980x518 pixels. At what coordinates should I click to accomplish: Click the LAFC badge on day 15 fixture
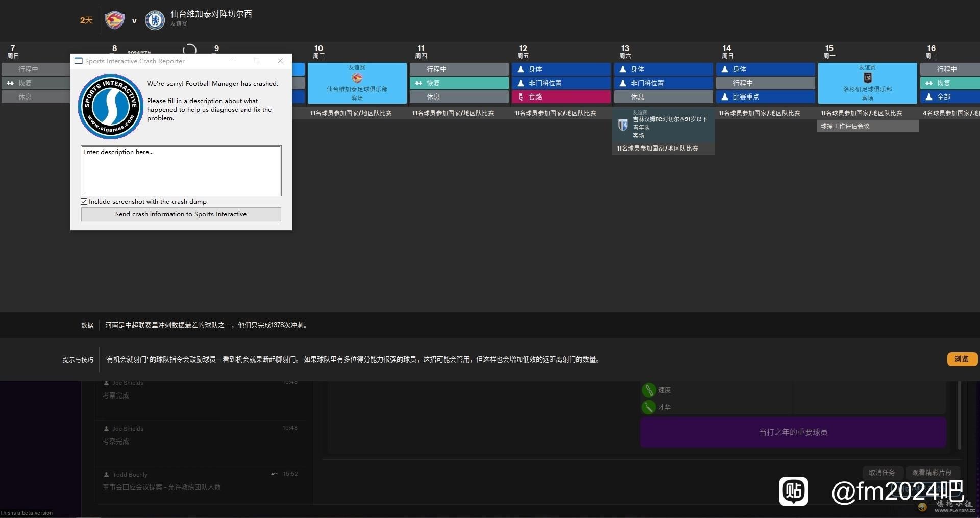click(x=867, y=78)
